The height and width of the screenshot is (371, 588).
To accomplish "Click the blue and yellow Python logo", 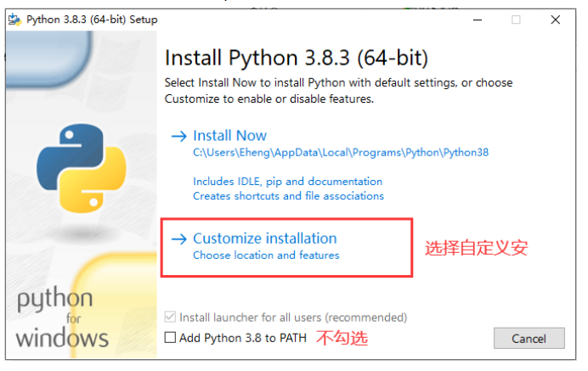I will [82, 168].
